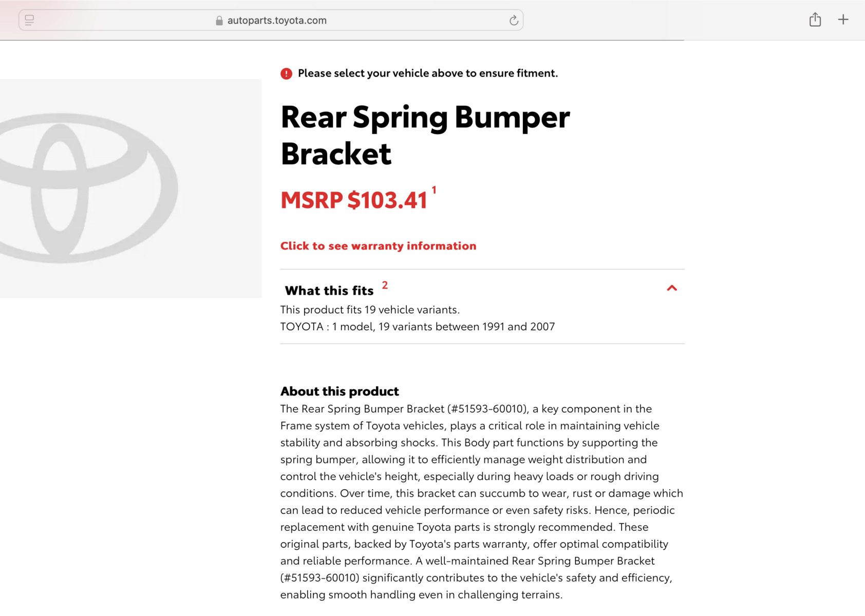Click the red fitment warning icon
Image resolution: width=865 pixels, height=616 pixels.
click(x=286, y=73)
